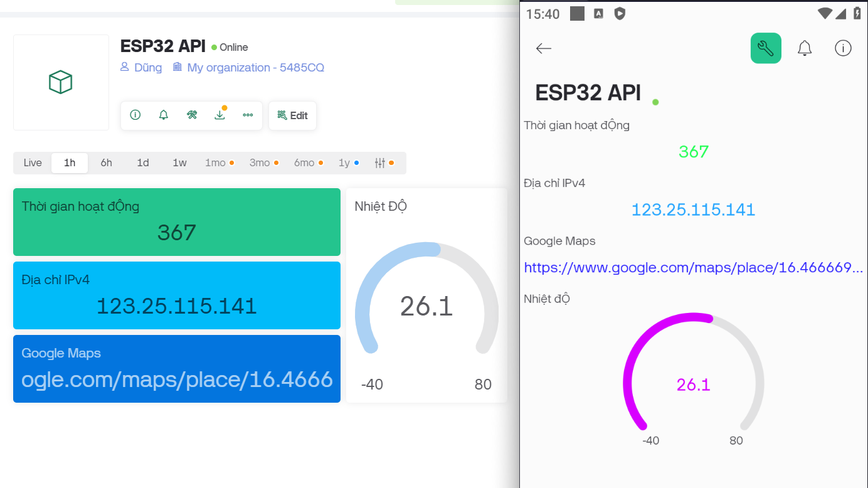
Task: Select the 1d time range
Action: point(143,163)
